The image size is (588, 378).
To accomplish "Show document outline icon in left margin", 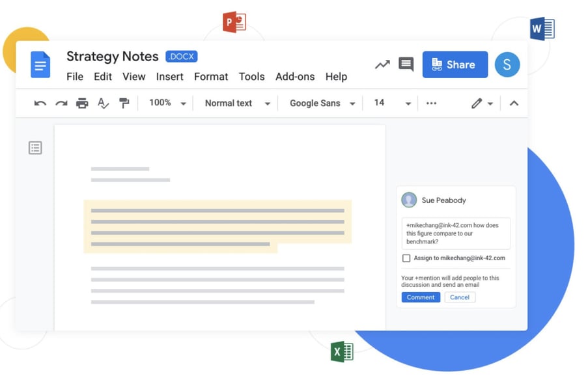I will [x=35, y=148].
